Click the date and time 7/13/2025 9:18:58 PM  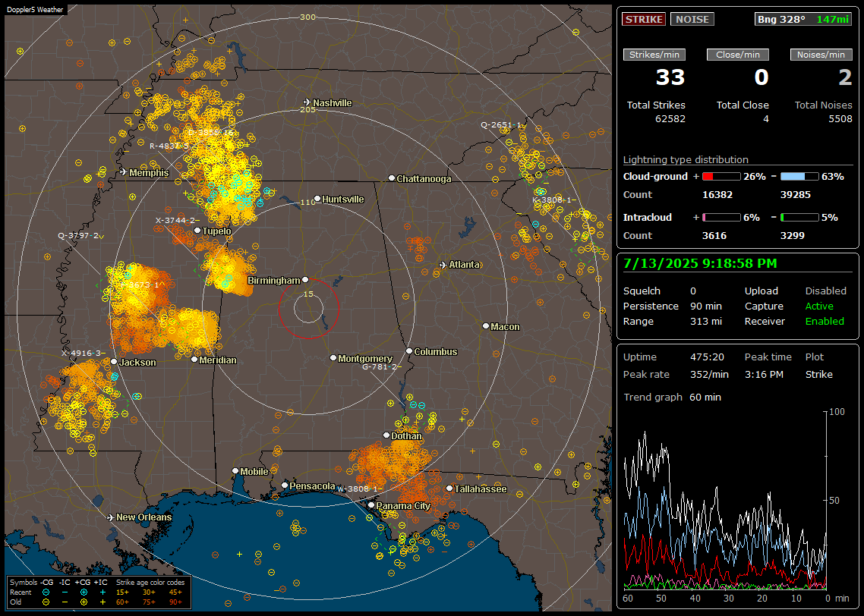(700, 263)
